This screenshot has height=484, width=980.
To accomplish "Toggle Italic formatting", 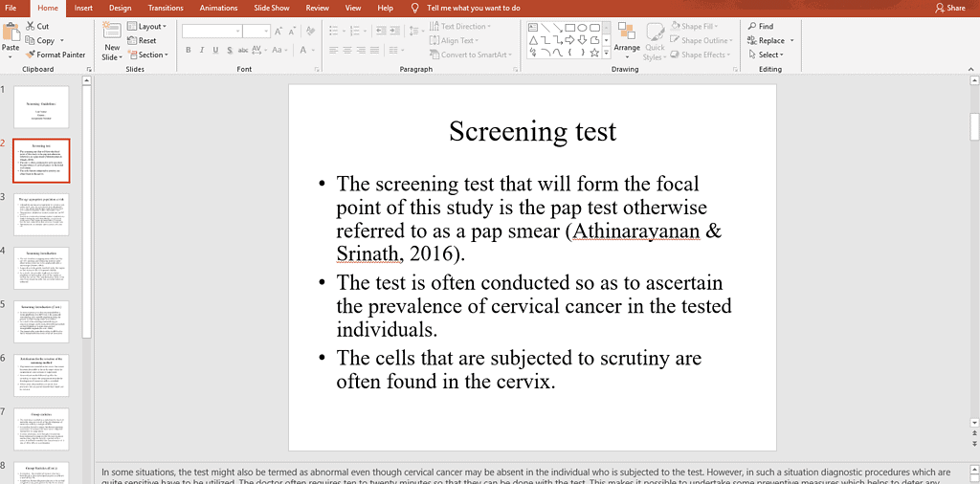I will 202,50.
